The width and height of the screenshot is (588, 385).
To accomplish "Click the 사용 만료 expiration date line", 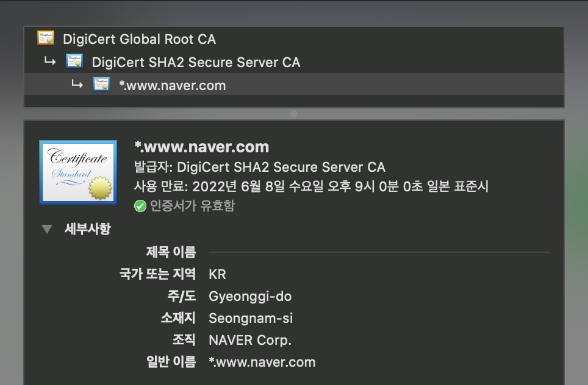I will [x=311, y=186].
